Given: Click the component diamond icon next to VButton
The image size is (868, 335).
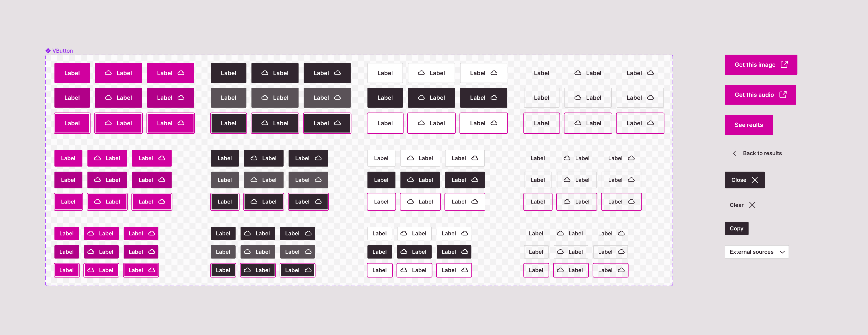Looking at the screenshot, I should [48, 50].
